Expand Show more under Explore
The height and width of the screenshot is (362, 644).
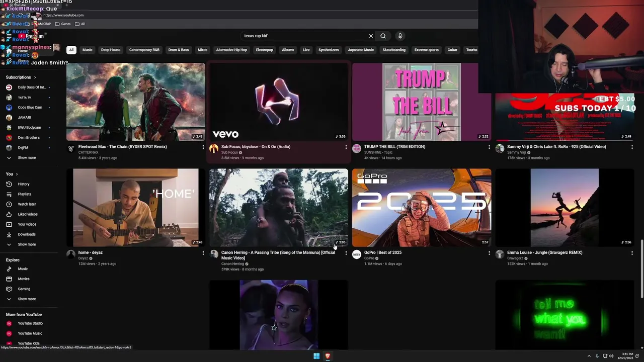point(27,299)
